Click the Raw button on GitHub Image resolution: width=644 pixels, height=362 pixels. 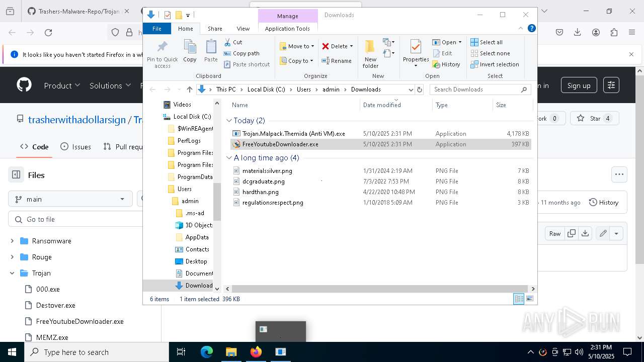(x=555, y=233)
